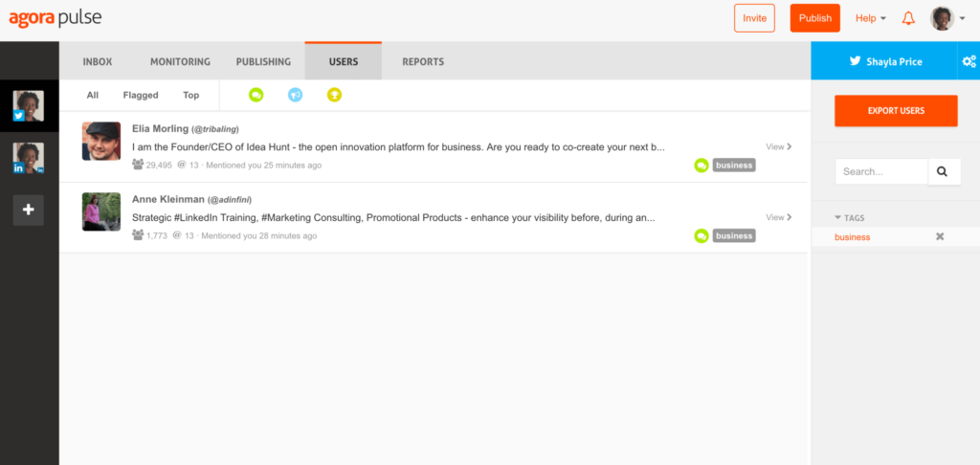Click the Agorapulse logo

point(55,18)
